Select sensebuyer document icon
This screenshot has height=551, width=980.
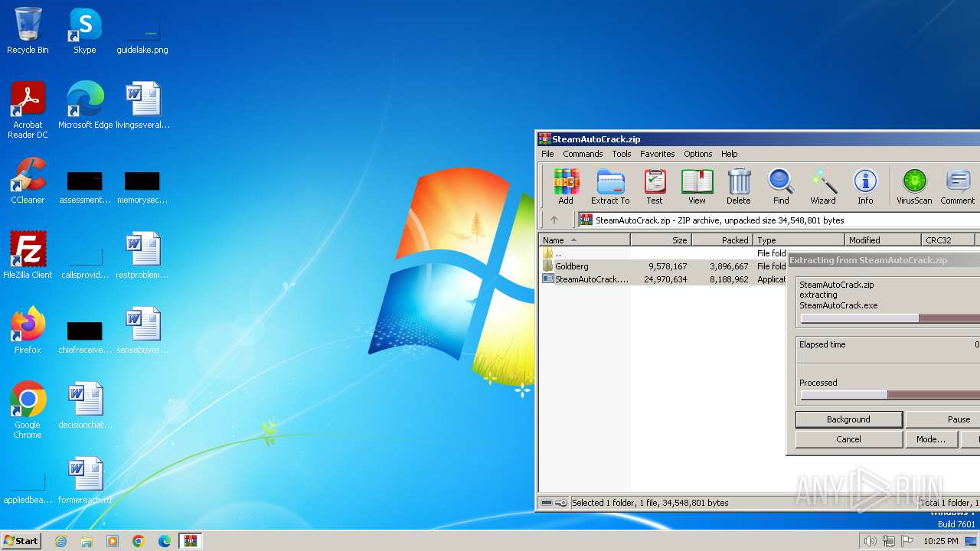click(x=142, y=331)
